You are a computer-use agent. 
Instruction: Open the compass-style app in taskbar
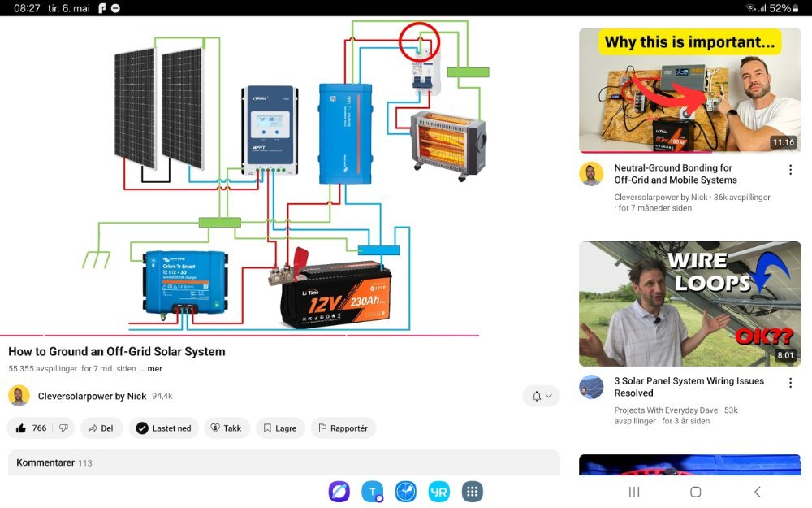pos(405,492)
